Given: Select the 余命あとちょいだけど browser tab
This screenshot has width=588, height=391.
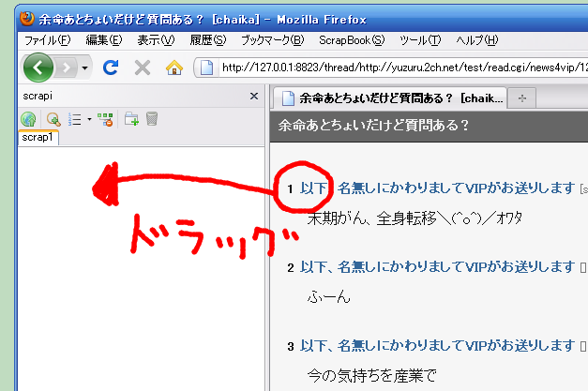Looking at the screenshot, I should click(x=390, y=98).
